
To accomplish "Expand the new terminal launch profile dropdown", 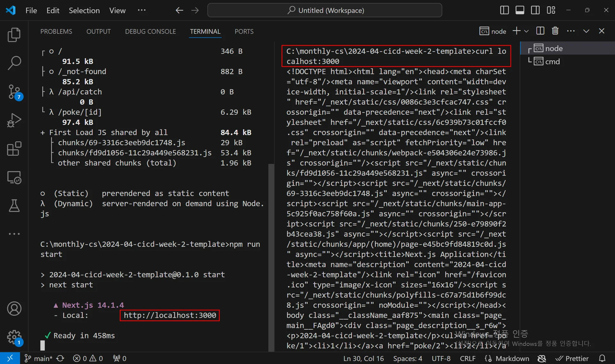I will (526, 31).
